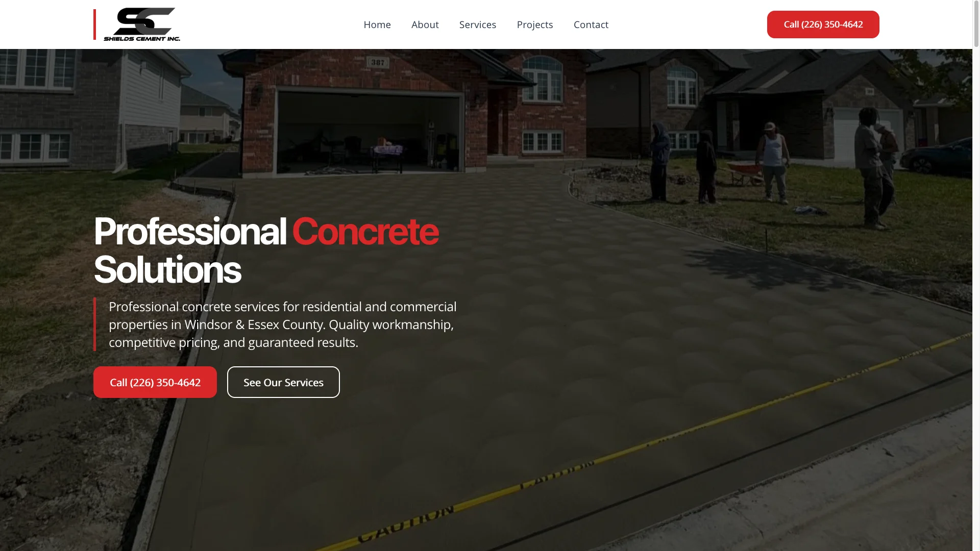Click the word Solutions in the headline
The image size is (980, 551).
tap(167, 270)
